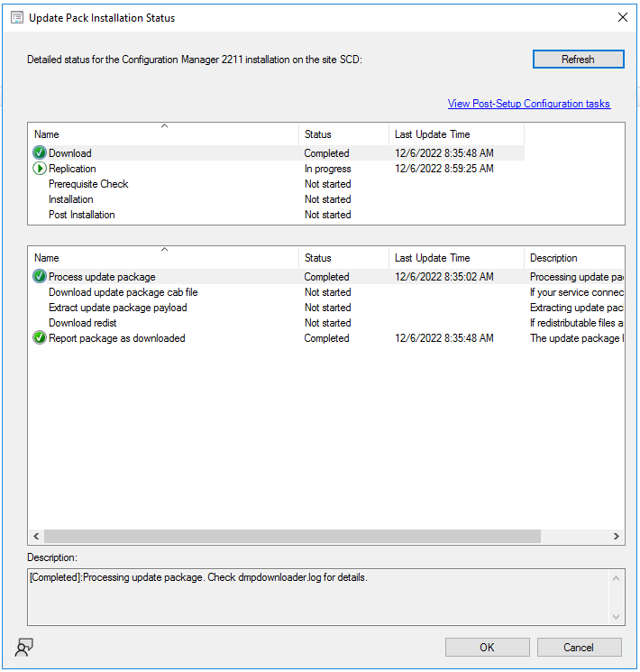Open View Post-Setup Configuration tasks link
This screenshot has width=640, height=672.
(528, 104)
